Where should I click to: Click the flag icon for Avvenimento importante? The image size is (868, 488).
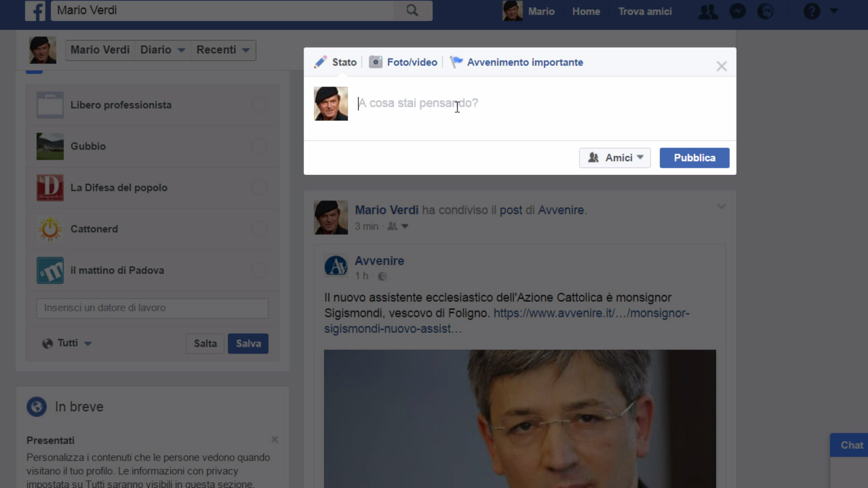coord(456,62)
